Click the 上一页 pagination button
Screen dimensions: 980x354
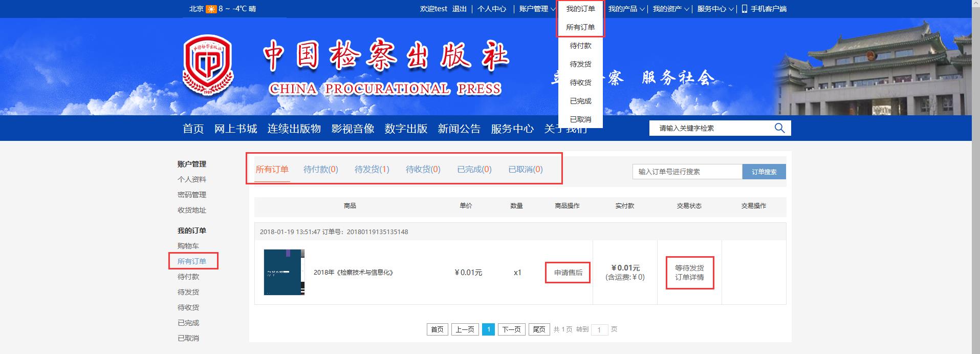(465, 329)
